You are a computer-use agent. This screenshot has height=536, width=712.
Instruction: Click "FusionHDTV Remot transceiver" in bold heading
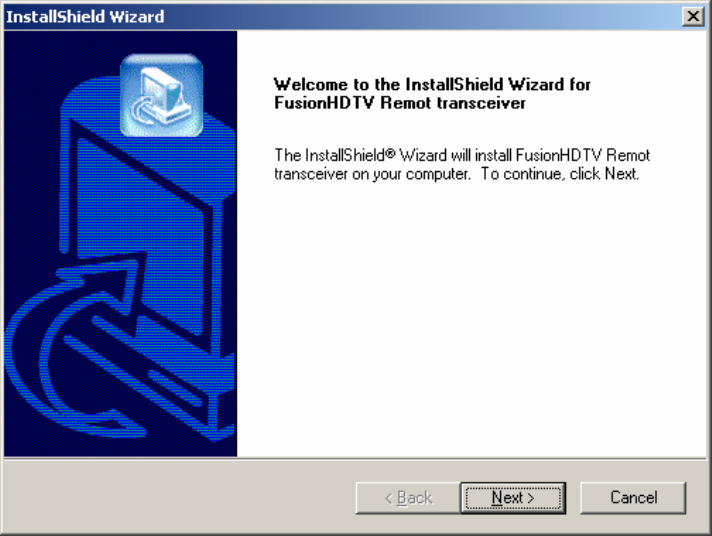tap(400, 103)
